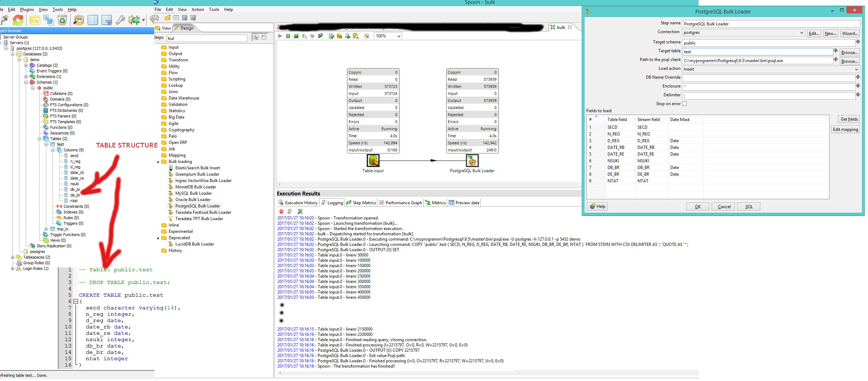The image size is (868, 381).
Task: Collapse the Bulk loading folder
Action: click(x=158, y=162)
